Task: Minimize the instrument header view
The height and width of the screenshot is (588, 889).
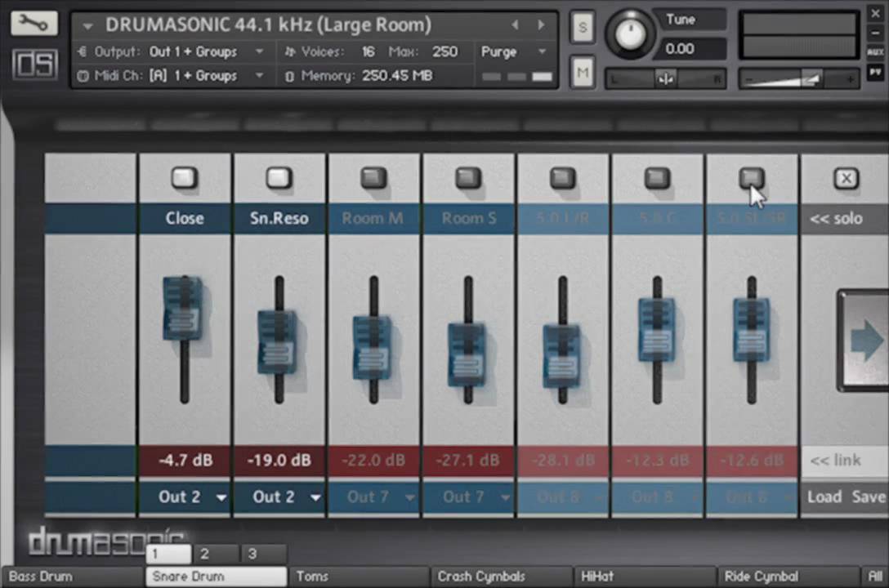Action: point(875,33)
